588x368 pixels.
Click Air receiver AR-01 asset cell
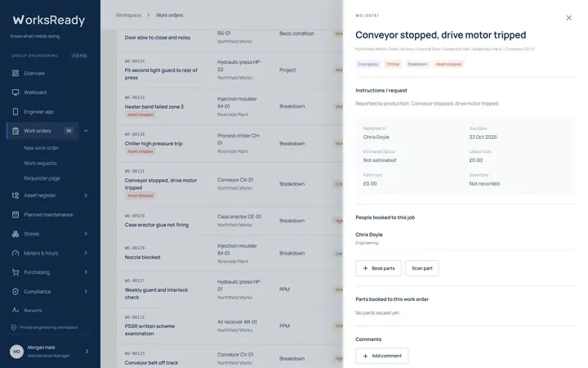click(237, 322)
